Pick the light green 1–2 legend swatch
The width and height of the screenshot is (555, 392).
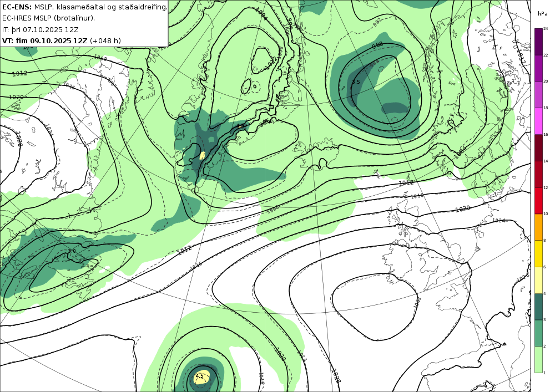[538, 359]
